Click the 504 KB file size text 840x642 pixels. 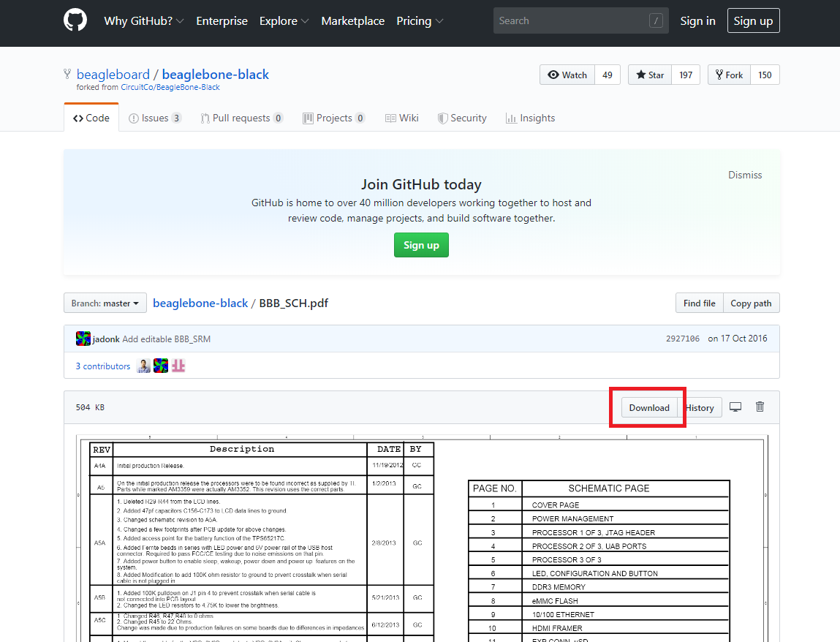pyautogui.click(x=90, y=407)
